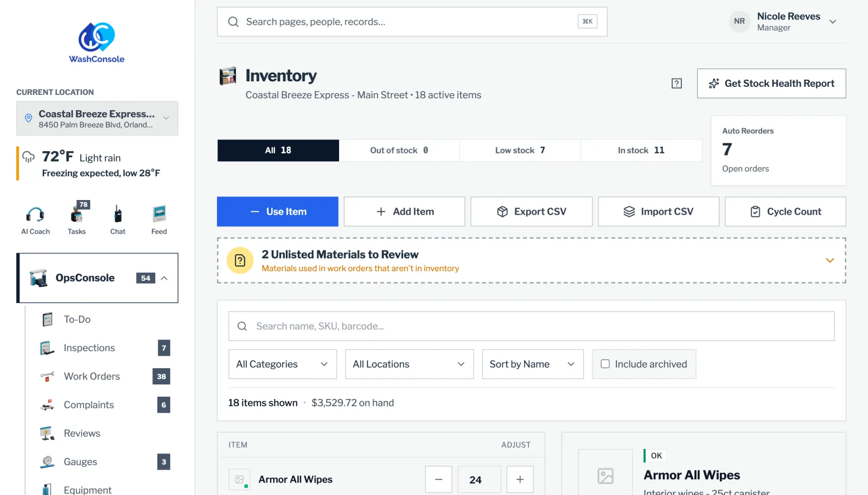
Task: Select the All 18 tab
Action: pos(278,151)
